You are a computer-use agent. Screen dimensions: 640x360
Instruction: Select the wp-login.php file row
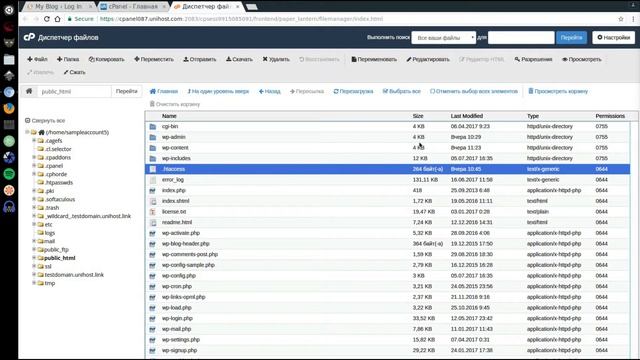click(x=387, y=318)
